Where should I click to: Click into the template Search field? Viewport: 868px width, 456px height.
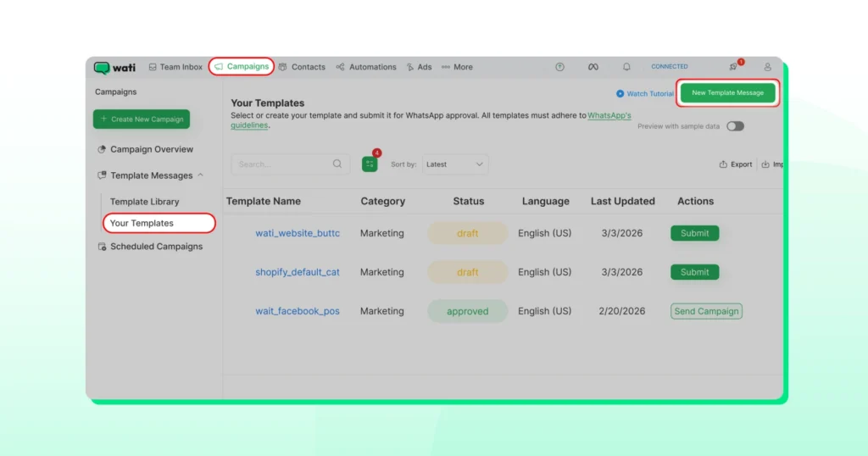click(x=290, y=164)
